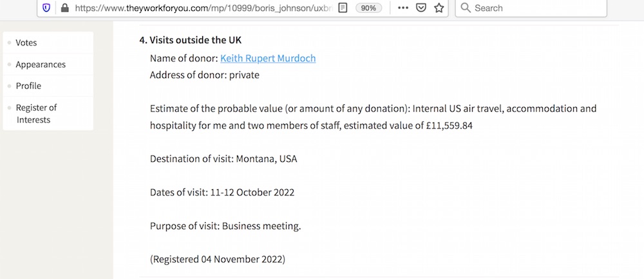Open the Votes section in the sidebar
The image size is (644, 279).
[26, 43]
